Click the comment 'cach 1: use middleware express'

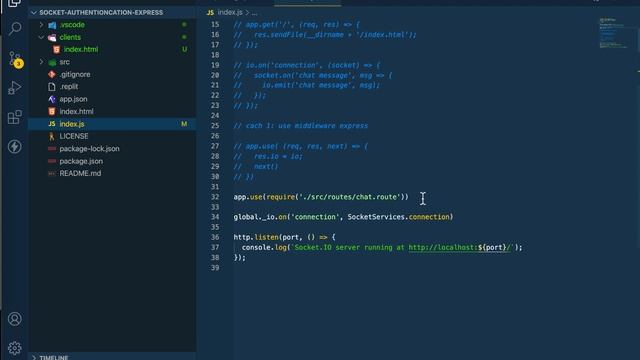307,126
